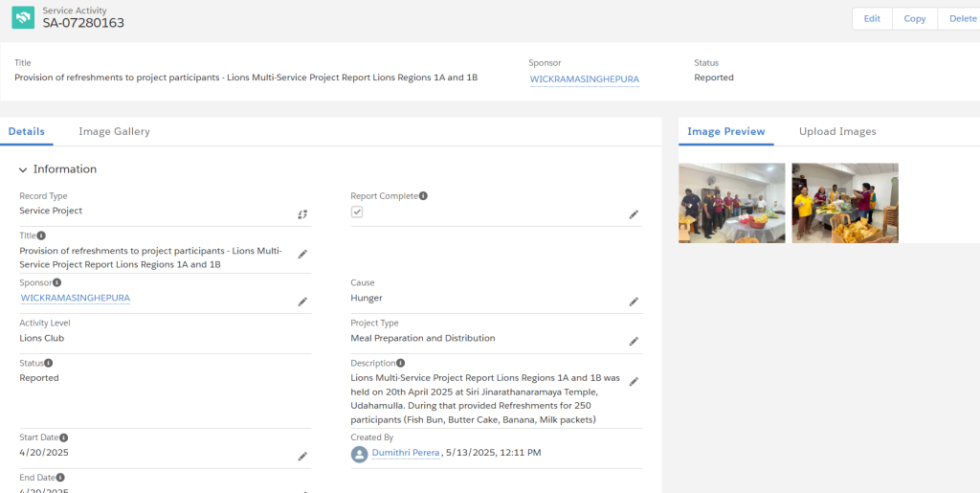Edit the Sponsor field with pencil icon
Image resolution: width=980 pixels, height=493 pixels.
point(302,302)
